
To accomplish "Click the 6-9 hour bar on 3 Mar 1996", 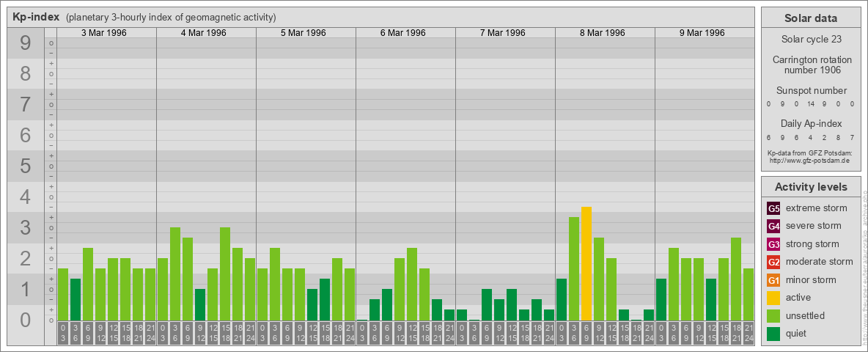I will tap(87, 285).
